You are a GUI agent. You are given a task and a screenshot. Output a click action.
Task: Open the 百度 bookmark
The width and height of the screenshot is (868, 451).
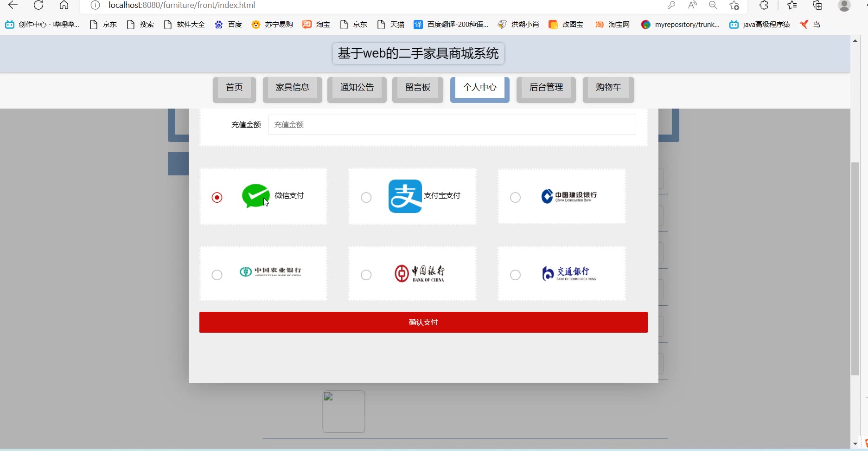click(x=229, y=25)
